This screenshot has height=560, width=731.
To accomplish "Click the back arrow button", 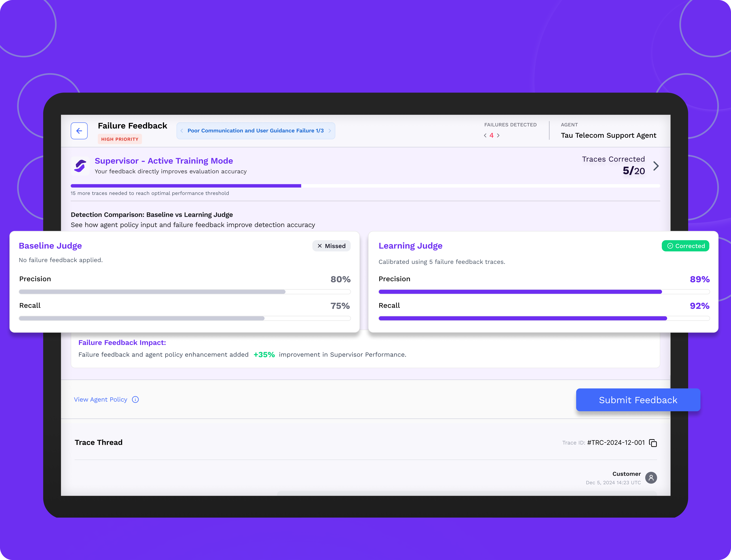I will click(x=79, y=131).
